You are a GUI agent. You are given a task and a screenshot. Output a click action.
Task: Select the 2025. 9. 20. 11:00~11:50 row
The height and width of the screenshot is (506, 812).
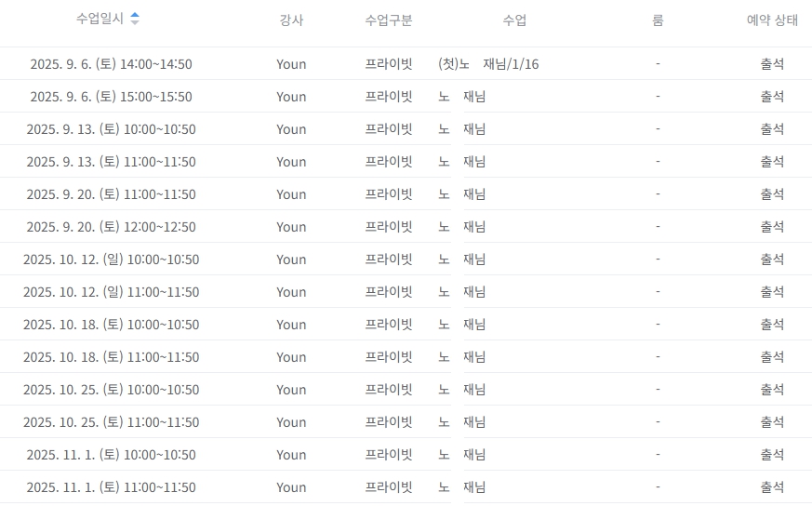111,194
